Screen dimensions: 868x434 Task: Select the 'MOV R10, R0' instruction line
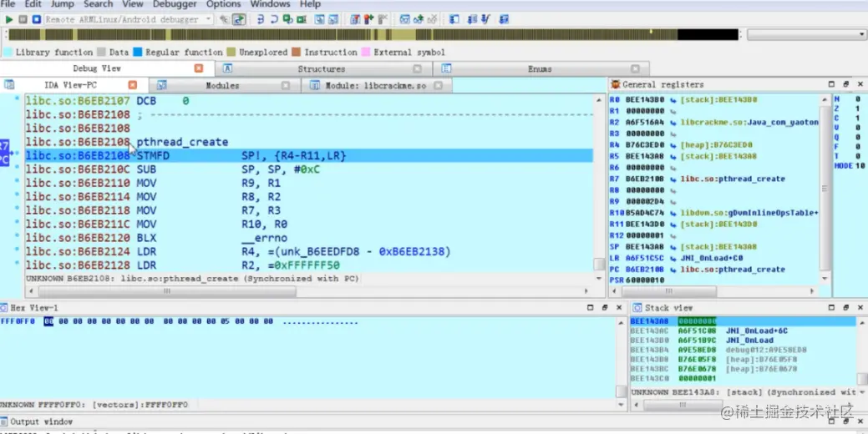(x=309, y=224)
